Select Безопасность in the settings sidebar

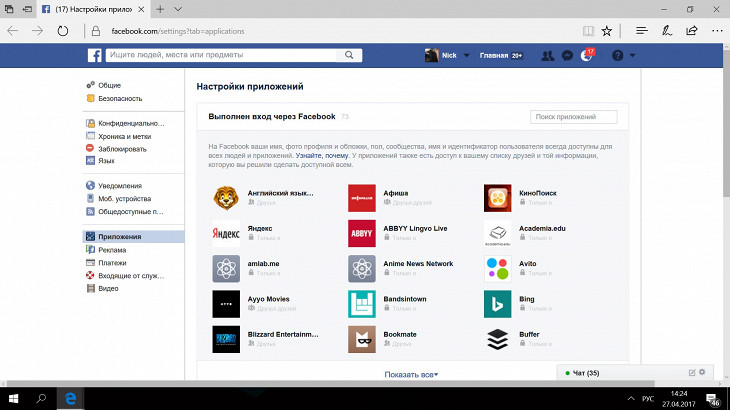119,99
